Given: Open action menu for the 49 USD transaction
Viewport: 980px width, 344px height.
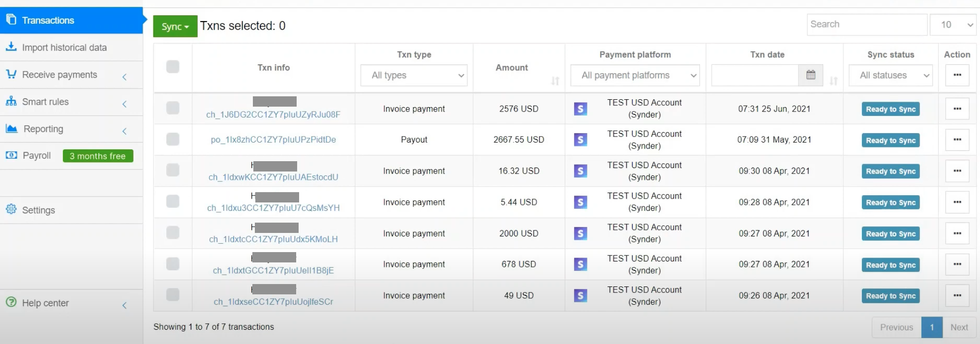Looking at the screenshot, I should coord(957,295).
